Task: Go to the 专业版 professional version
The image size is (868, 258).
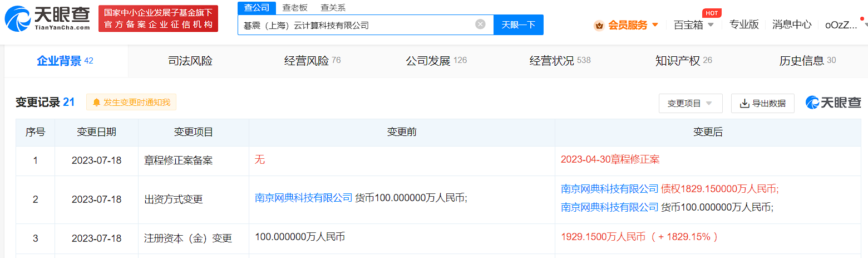Action: point(744,25)
